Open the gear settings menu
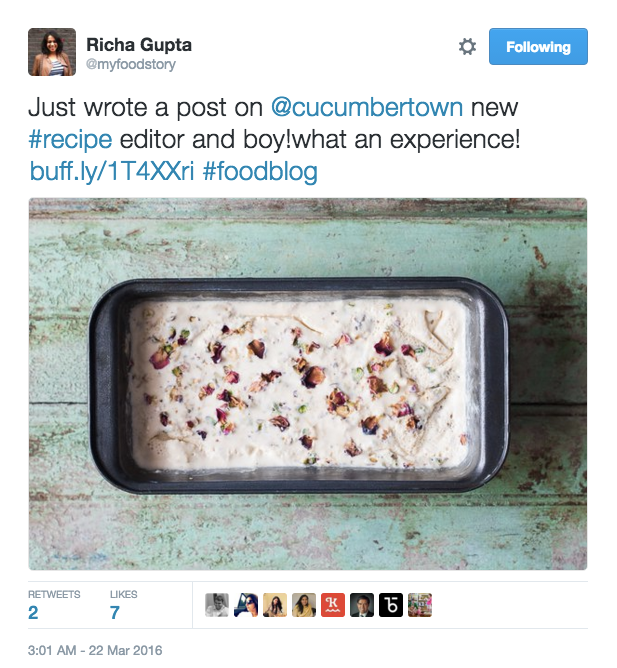Image resolution: width=617 pixels, height=668 pixels. pyautogui.click(x=467, y=46)
